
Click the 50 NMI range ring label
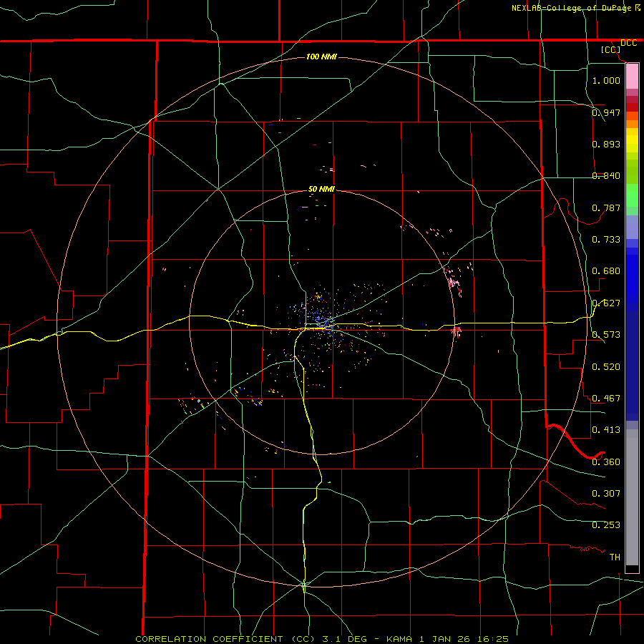(321, 189)
